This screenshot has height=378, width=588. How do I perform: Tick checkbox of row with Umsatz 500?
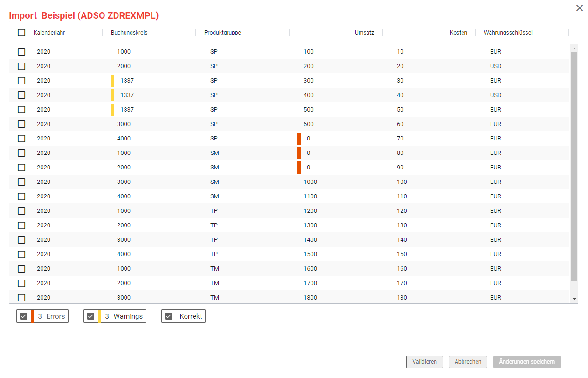click(x=21, y=110)
